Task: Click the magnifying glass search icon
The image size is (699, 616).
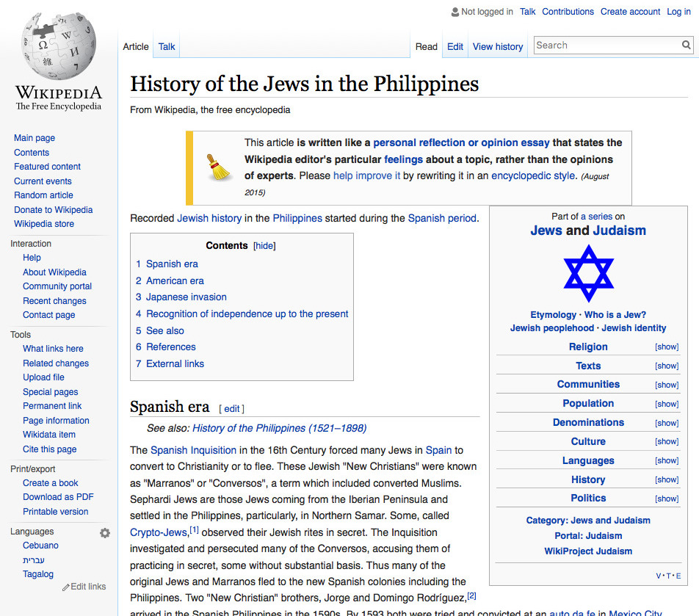Action: [686, 45]
